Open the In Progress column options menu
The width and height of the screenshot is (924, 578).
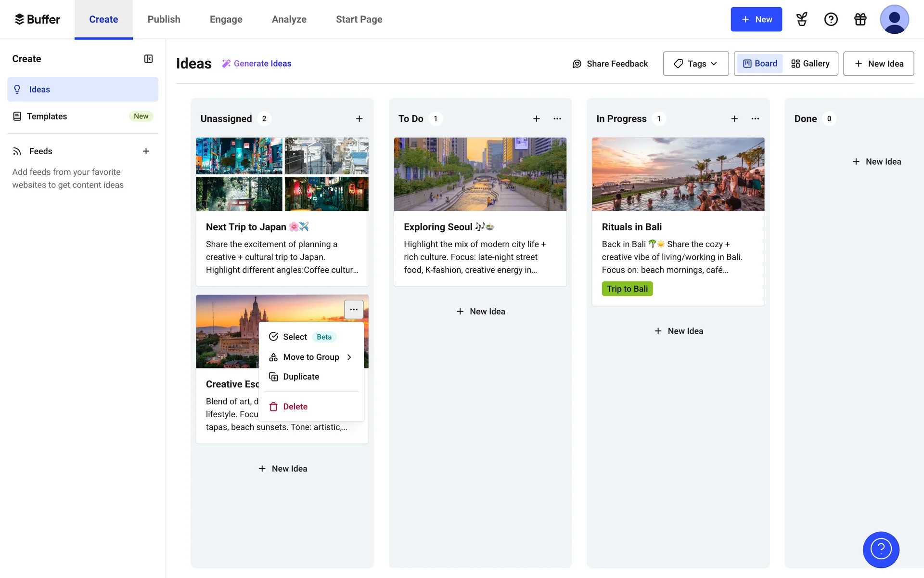click(x=755, y=118)
